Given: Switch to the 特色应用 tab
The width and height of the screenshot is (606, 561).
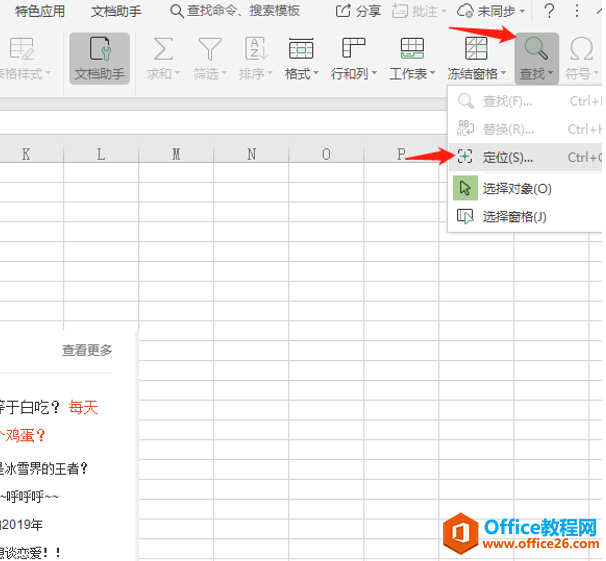Looking at the screenshot, I should click(40, 12).
